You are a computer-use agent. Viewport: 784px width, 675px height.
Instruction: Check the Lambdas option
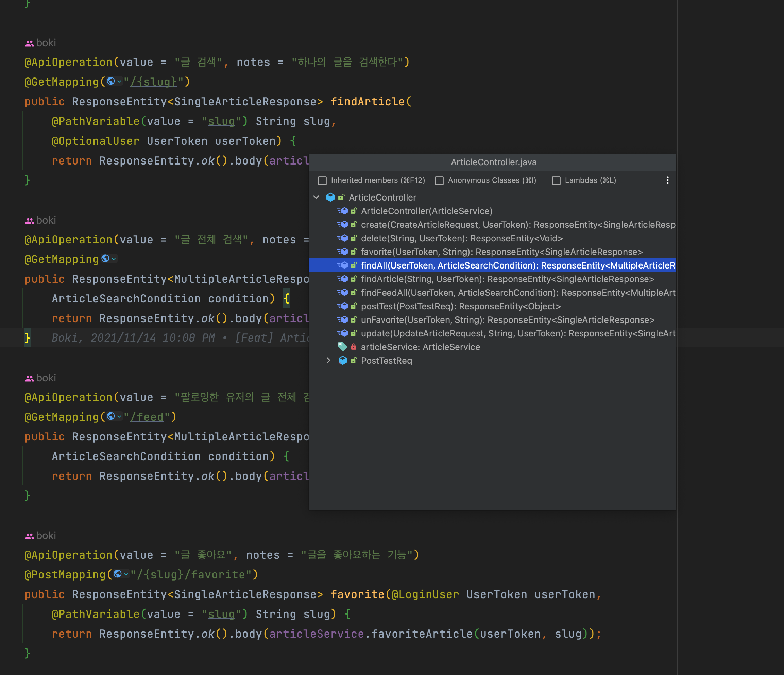click(x=556, y=180)
